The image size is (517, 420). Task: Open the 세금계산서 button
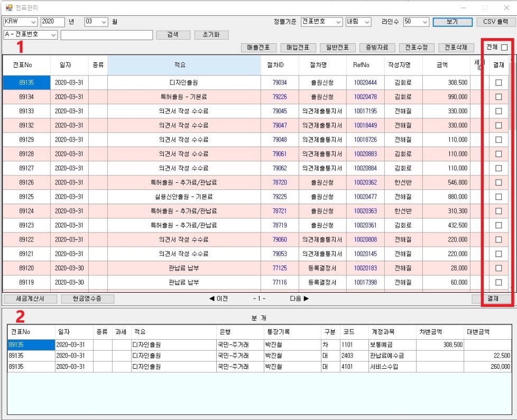pos(30,299)
